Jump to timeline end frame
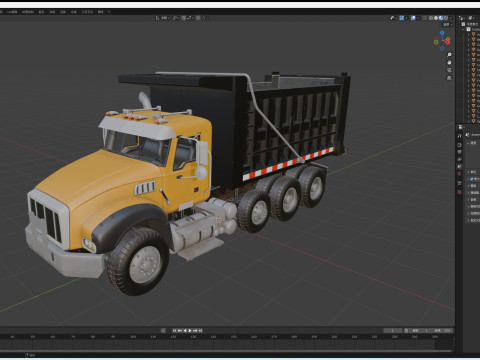This screenshot has width=480, height=360. (200, 331)
